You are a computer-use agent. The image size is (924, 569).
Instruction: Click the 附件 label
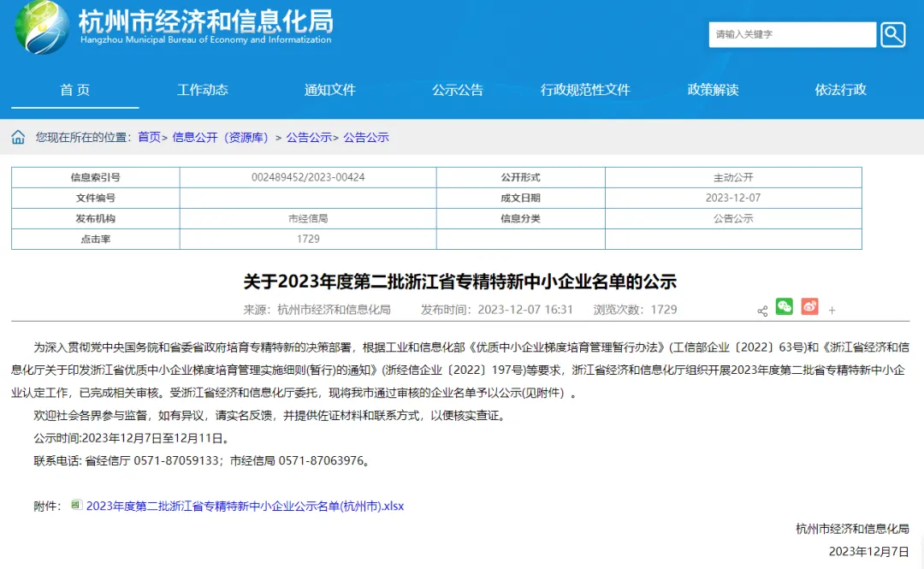click(47, 506)
